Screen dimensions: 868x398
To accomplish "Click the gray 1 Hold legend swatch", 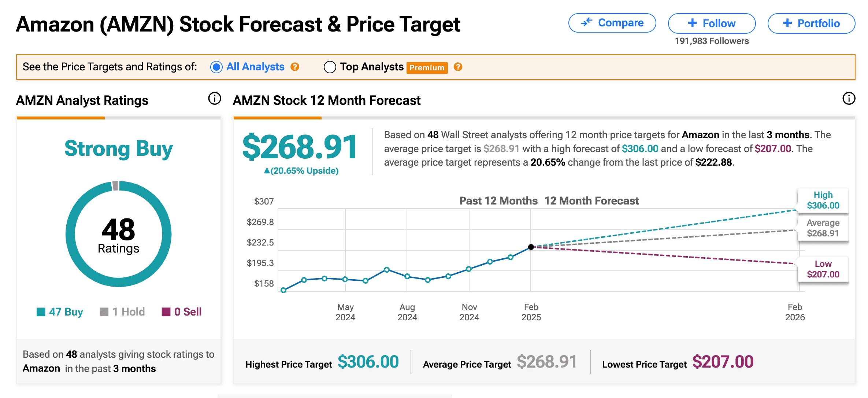I will click(104, 312).
